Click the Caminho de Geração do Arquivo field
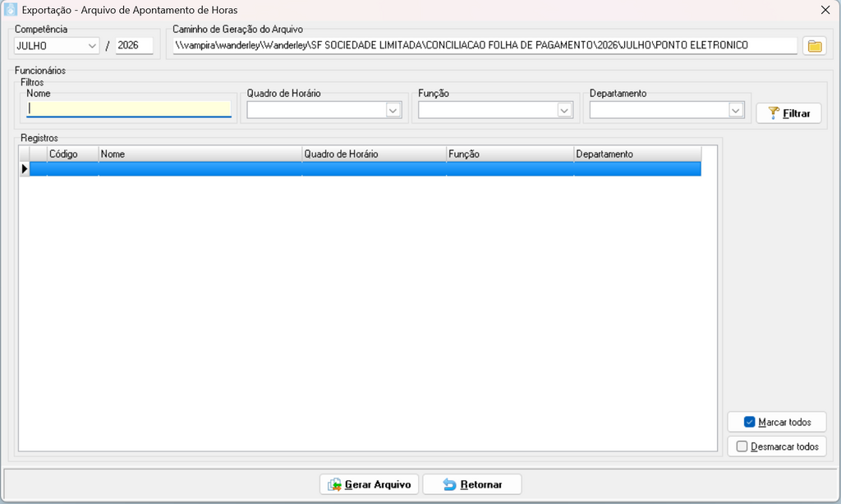The width and height of the screenshot is (841, 504). (x=485, y=46)
